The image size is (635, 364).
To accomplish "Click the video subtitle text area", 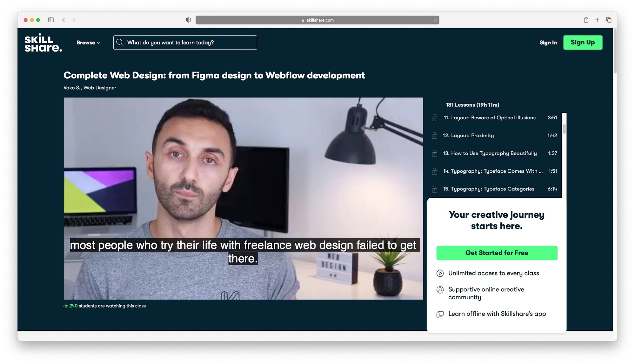I will coord(243,252).
